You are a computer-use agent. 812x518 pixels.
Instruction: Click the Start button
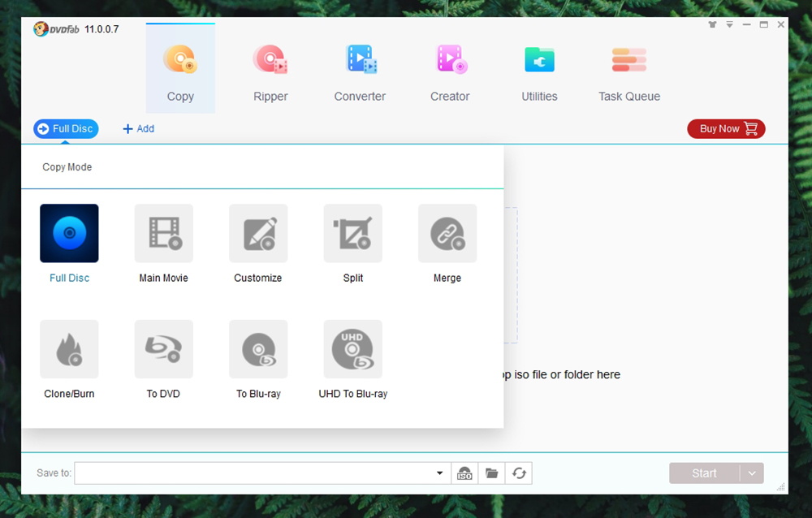pyautogui.click(x=704, y=473)
